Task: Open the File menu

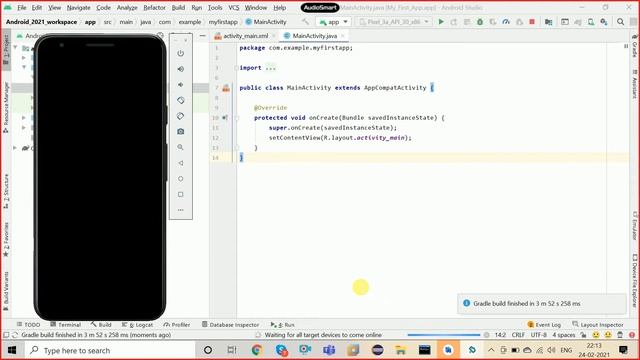Action: [x=22, y=7]
